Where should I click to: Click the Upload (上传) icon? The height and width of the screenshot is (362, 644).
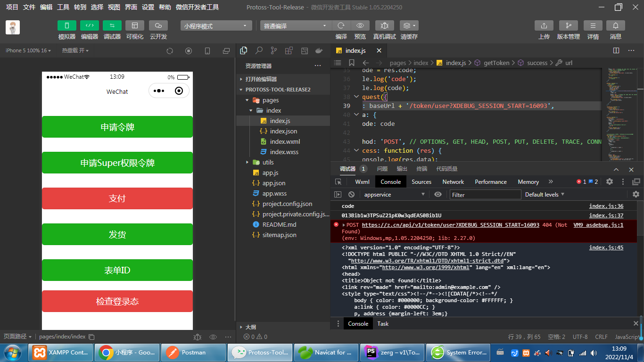[x=544, y=25]
